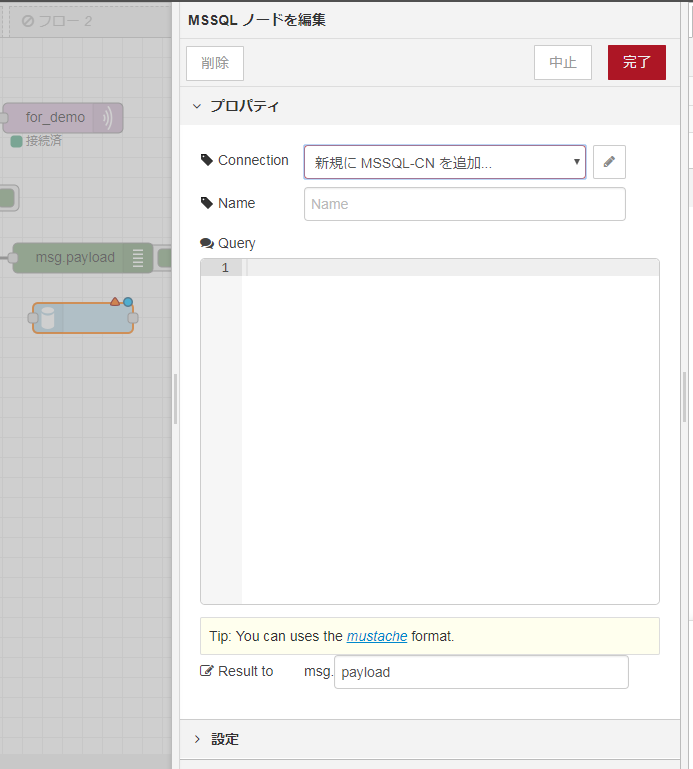
Task: Click the blue changed-circle indicator on node
Action: point(128,302)
